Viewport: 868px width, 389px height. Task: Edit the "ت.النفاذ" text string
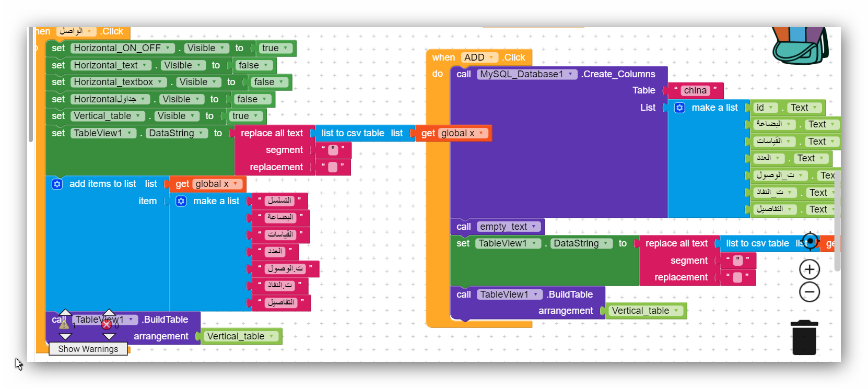[280, 286]
